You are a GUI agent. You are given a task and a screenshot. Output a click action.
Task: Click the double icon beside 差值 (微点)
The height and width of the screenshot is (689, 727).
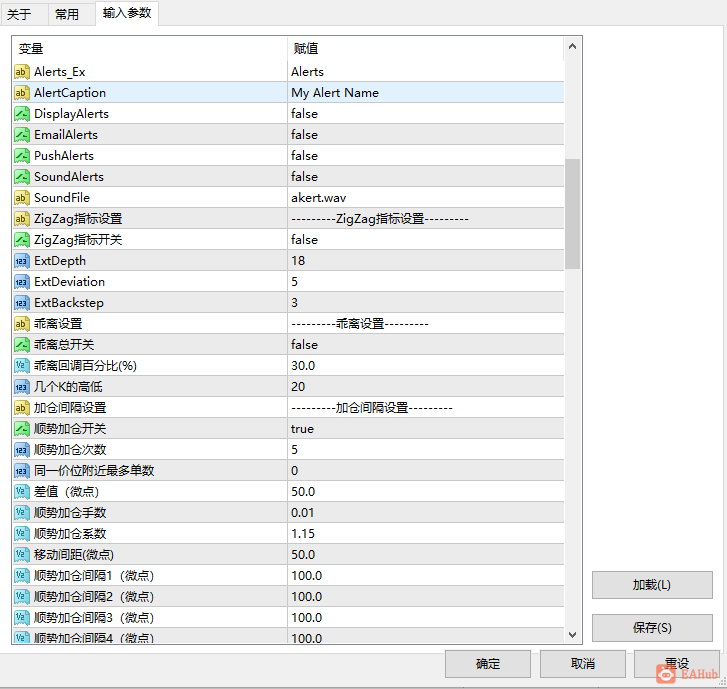[x=22, y=492]
